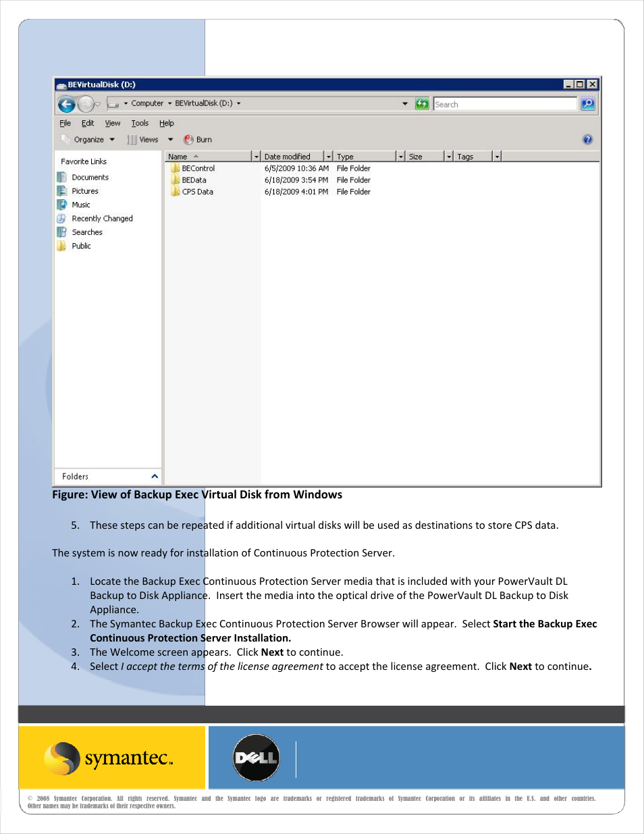The image size is (644, 834).
Task: Click the Forward navigation arrow
Action: click(86, 104)
